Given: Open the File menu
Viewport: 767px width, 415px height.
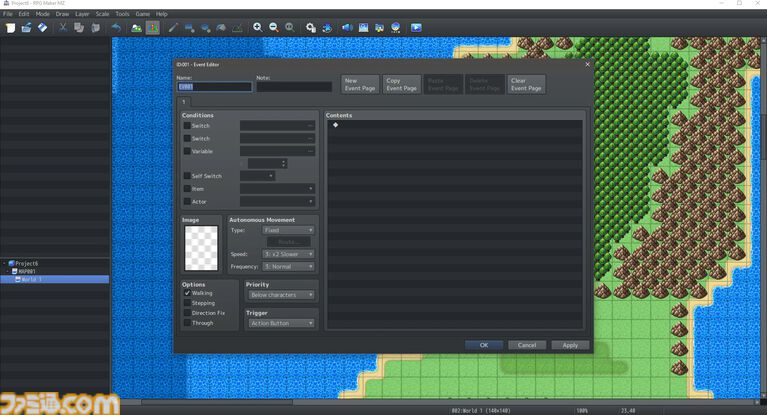Looking at the screenshot, I should coord(8,14).
